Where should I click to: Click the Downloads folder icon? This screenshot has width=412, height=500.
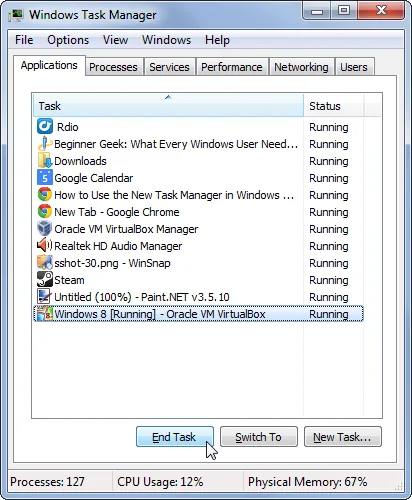(x=45, y=161)
